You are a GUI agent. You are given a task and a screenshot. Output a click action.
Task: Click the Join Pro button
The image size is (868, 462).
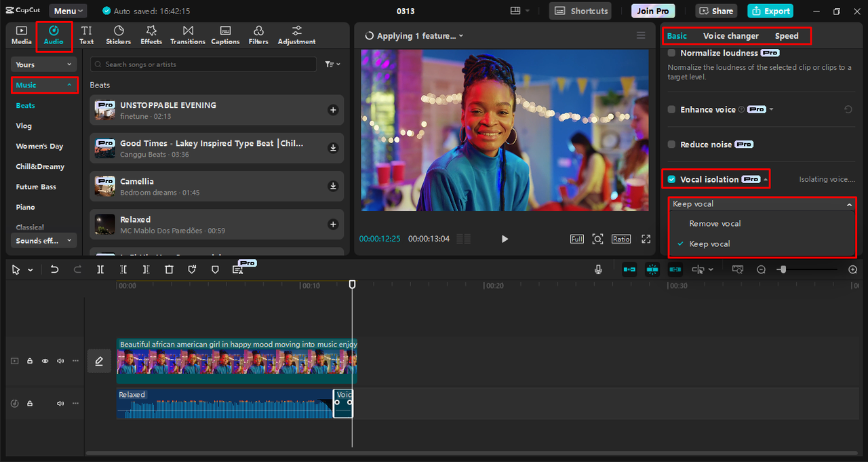(652, 11)
